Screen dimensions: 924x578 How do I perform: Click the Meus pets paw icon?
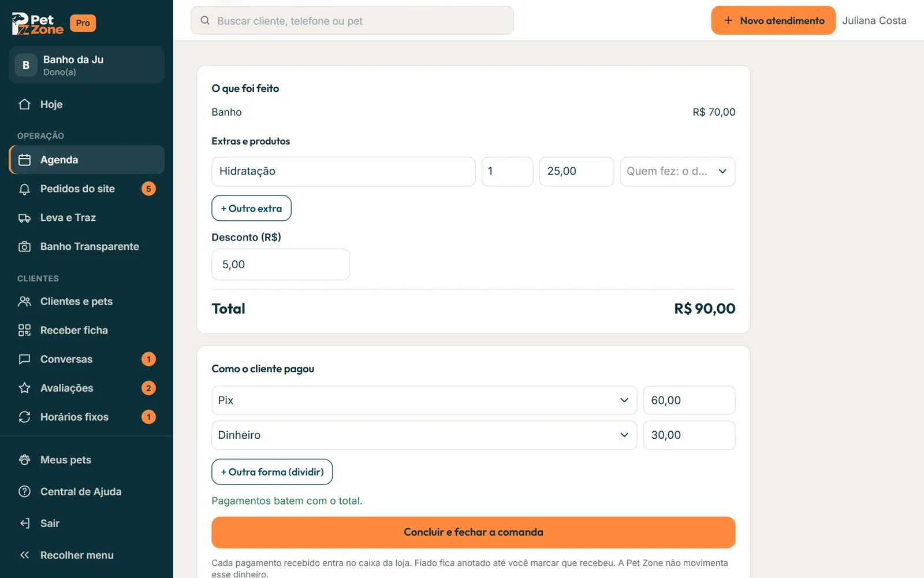[x=24, y=460]
